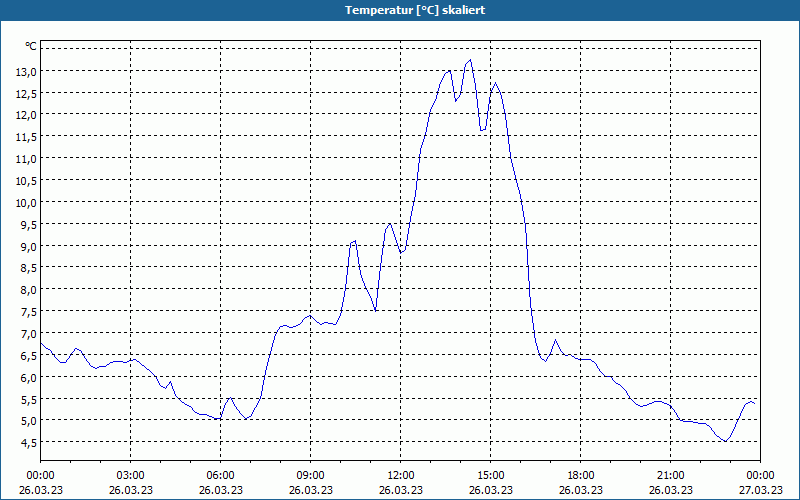Screen dimensions: 800x500
Task: Click the 12,5 y-axis label
Action: [x=27, y=94]
